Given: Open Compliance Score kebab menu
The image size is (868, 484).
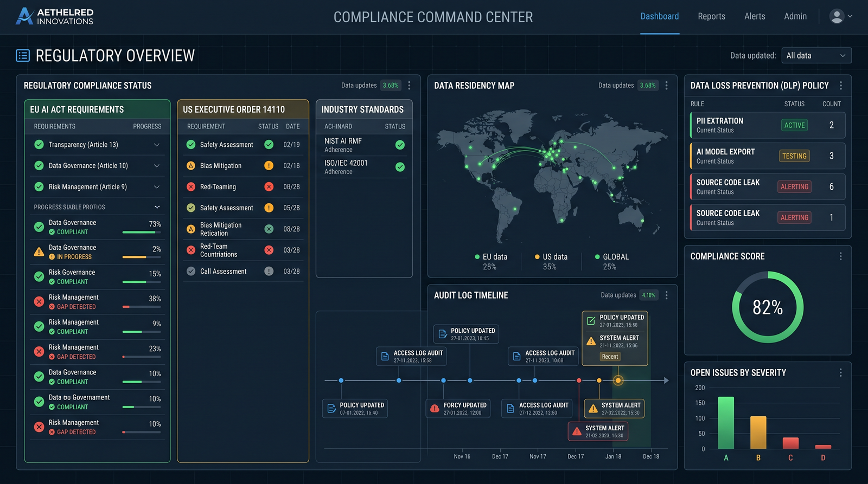Looking at the screenshot, I should click(841, 256).
